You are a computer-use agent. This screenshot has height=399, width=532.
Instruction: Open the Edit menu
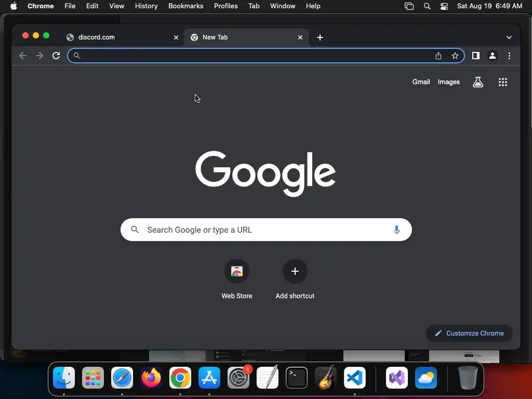tap(92, 6)
